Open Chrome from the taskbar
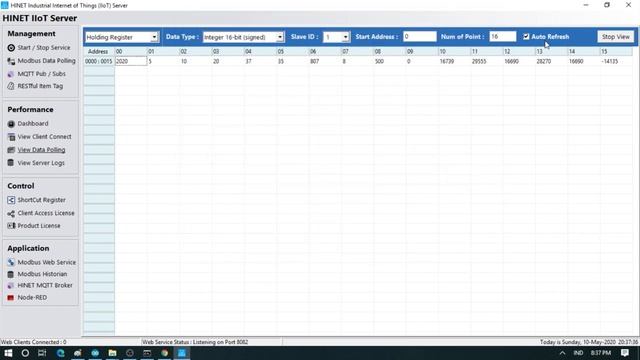Image resolution: width=640 pixels, height=360 pixels. click(165, 353)
